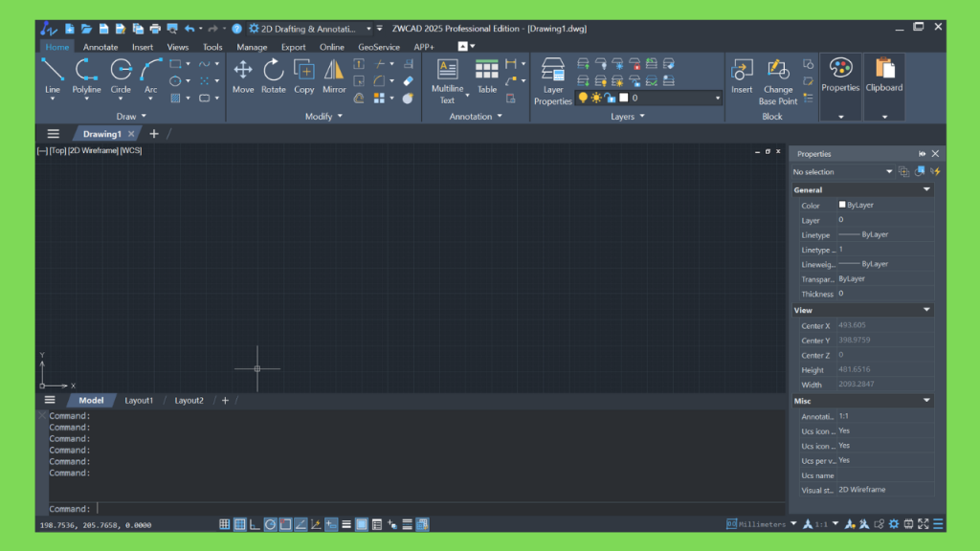Click the Fillet tool icon

pos(379,80)
